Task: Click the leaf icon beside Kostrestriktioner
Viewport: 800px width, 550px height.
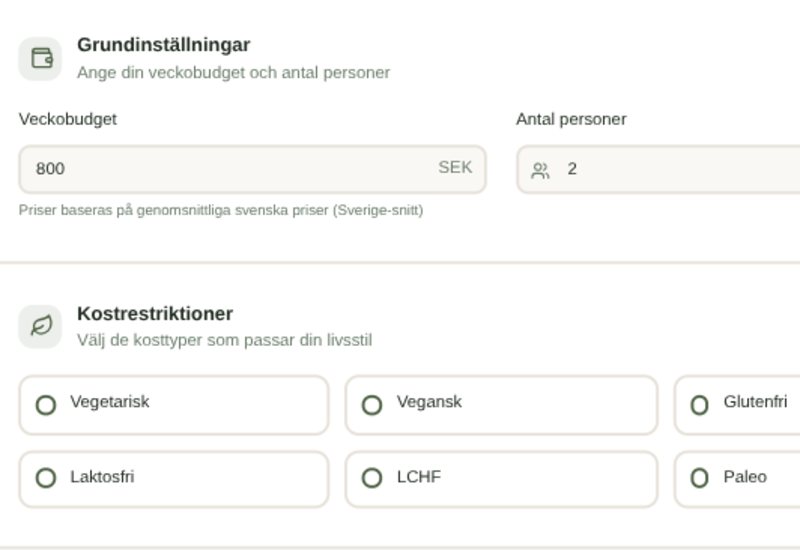Action: [40, 326]
